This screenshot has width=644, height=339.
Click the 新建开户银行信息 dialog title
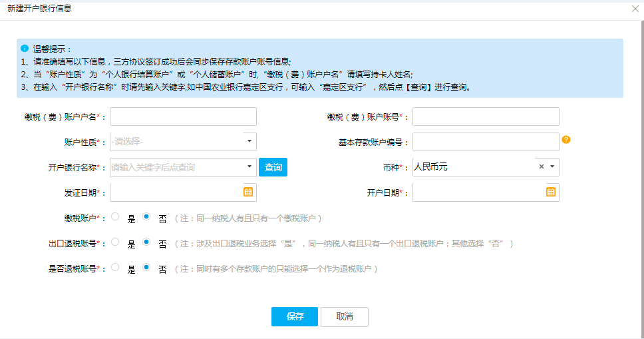(x=39, y=8)
